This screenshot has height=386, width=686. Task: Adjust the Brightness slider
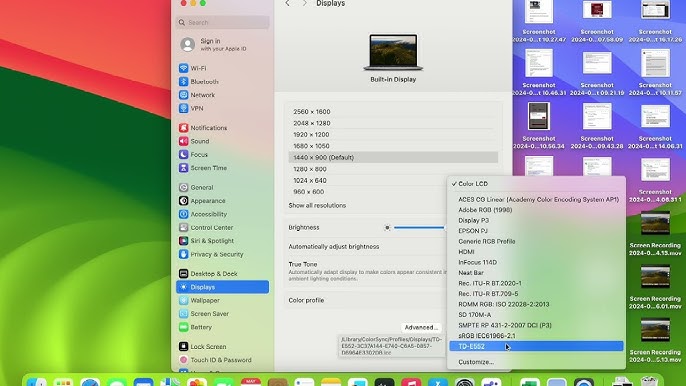coord(419,228)
